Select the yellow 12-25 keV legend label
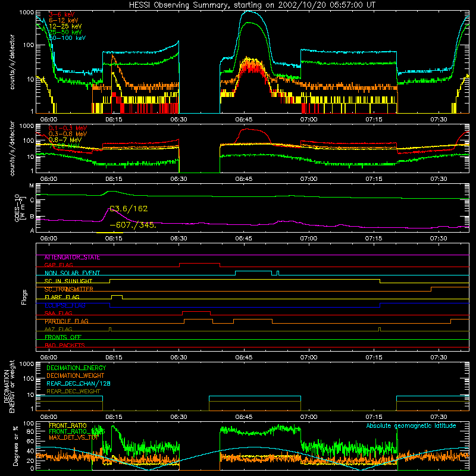 click(65, 26)
